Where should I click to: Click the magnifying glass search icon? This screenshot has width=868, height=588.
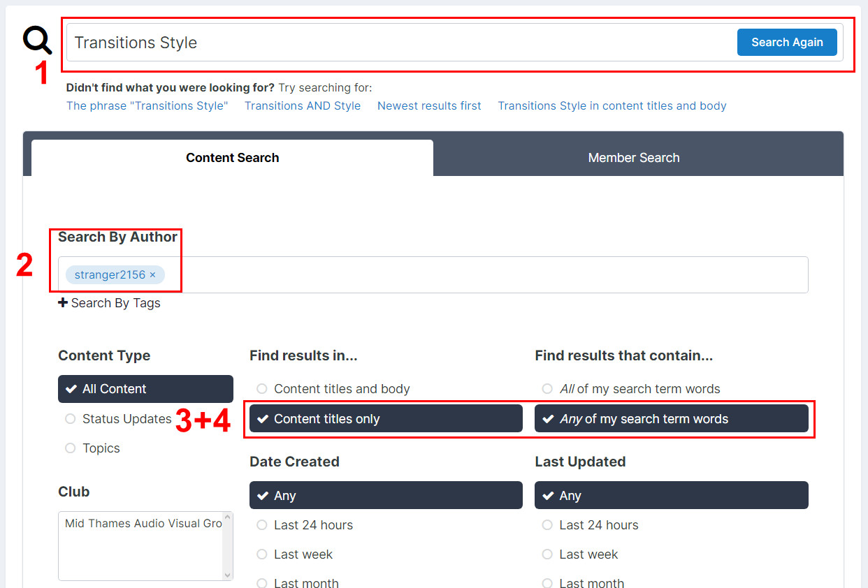37,40
